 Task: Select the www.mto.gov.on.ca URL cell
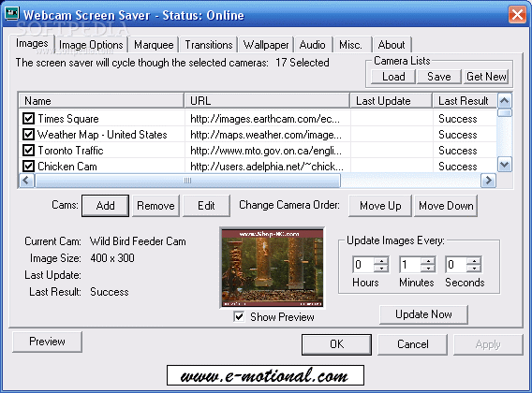[x=266, y=151]
